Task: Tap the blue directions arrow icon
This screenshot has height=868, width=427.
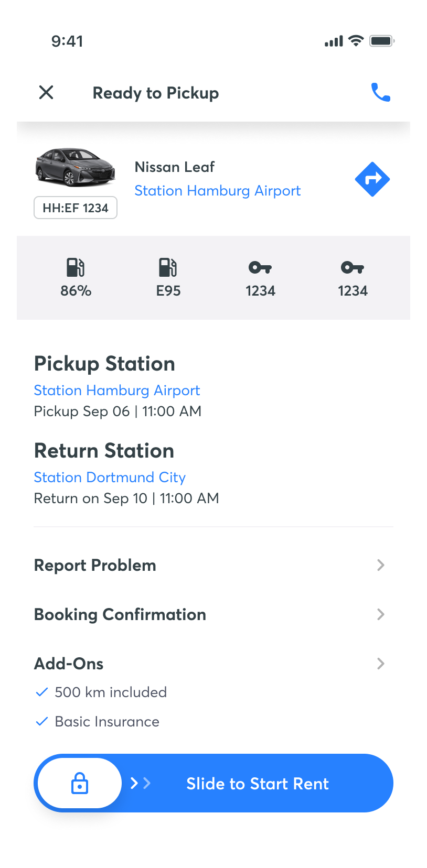Action: tap(372, 179)
